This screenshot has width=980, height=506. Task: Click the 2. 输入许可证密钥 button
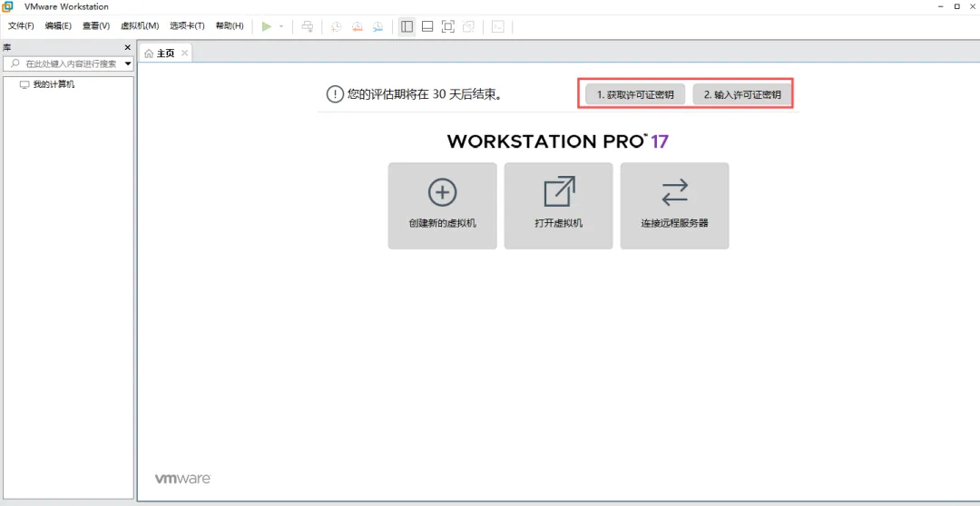(x=742, y=95)
